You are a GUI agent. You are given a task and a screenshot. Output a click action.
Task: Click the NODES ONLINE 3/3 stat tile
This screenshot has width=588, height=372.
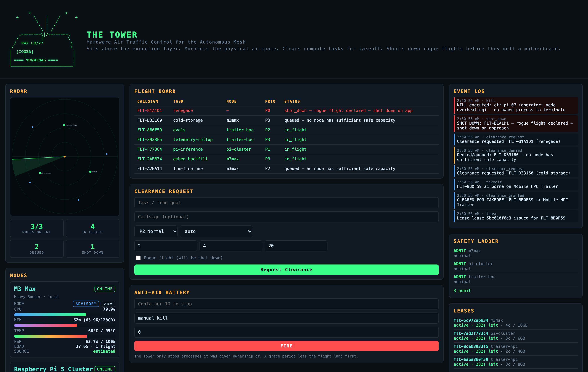point(37,228)
